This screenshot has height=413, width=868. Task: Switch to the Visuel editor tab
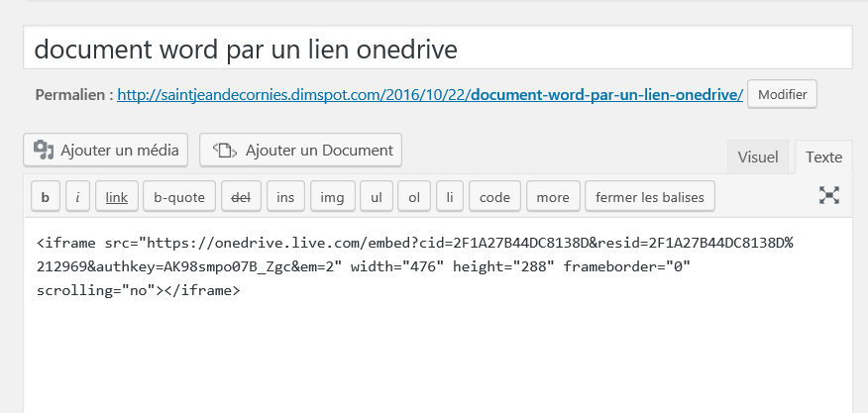(758, 156)
